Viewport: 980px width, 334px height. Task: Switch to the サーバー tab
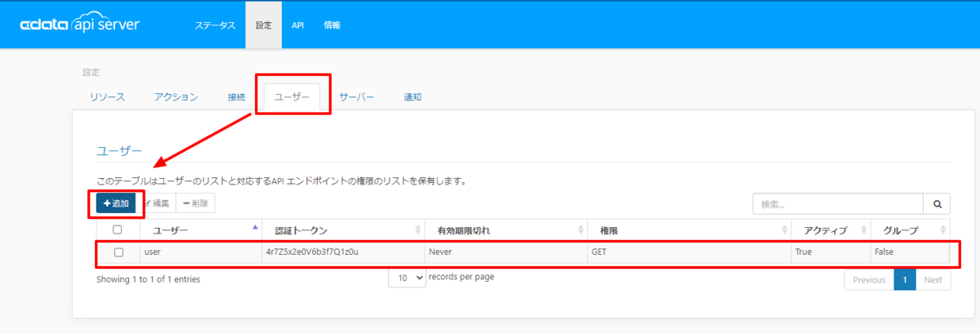tap(357, 97)
